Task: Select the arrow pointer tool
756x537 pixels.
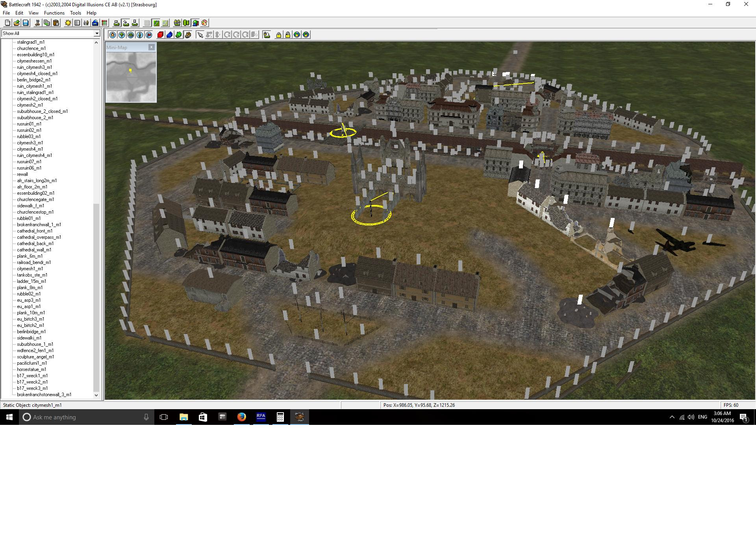Action: (x=200, y=35)
